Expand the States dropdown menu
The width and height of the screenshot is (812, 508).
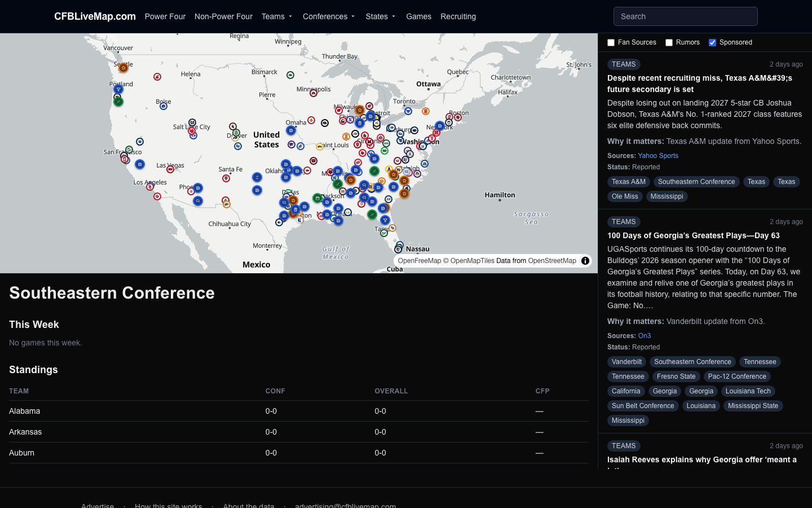(381, 16)
